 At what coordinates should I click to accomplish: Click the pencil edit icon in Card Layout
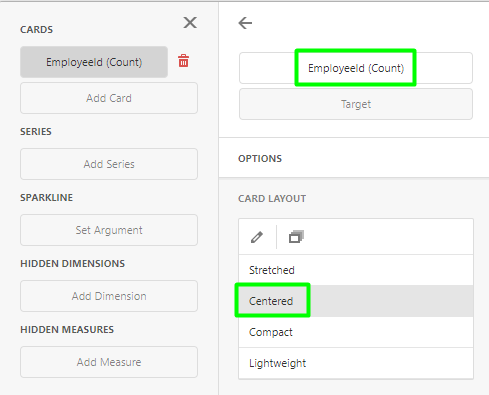pos(257,237)
